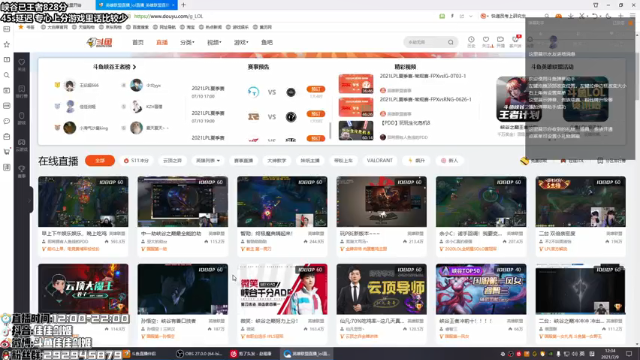Expand the 分类 category dropdown
This screenshot has width=640, height=360.
click(187, 42)
